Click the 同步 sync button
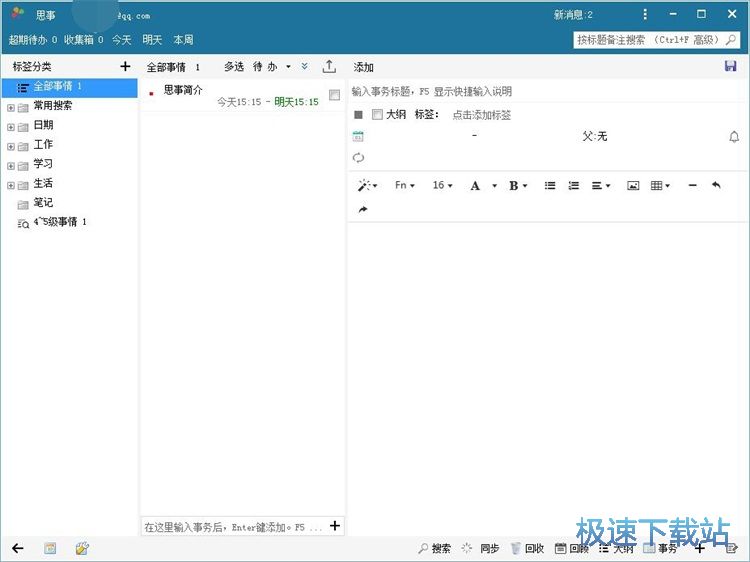750x562 pixels. [x=480, y=548]
